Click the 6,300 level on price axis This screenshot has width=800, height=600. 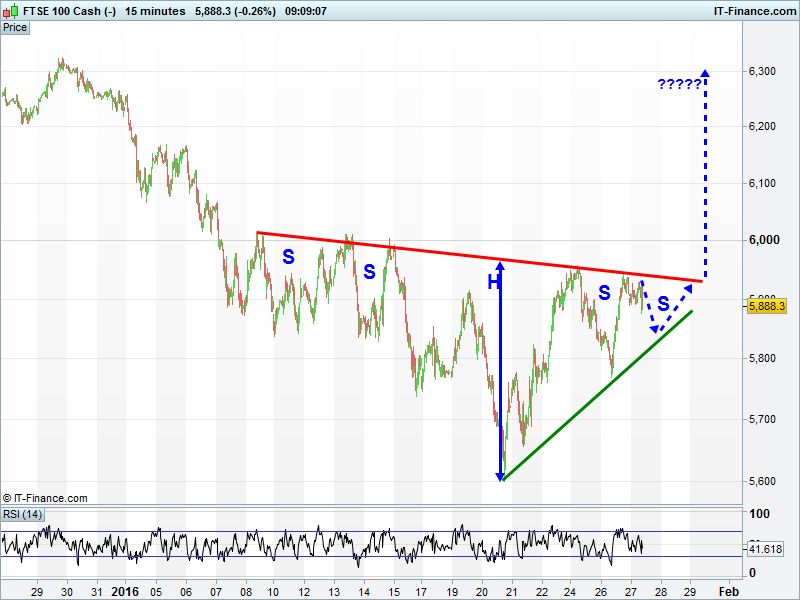click(762, 71)
